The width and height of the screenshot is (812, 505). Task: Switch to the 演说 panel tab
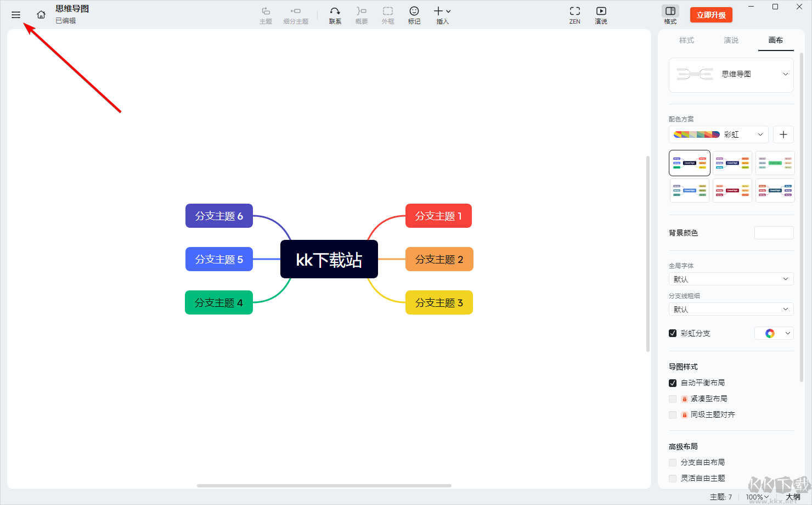[731, 40]
